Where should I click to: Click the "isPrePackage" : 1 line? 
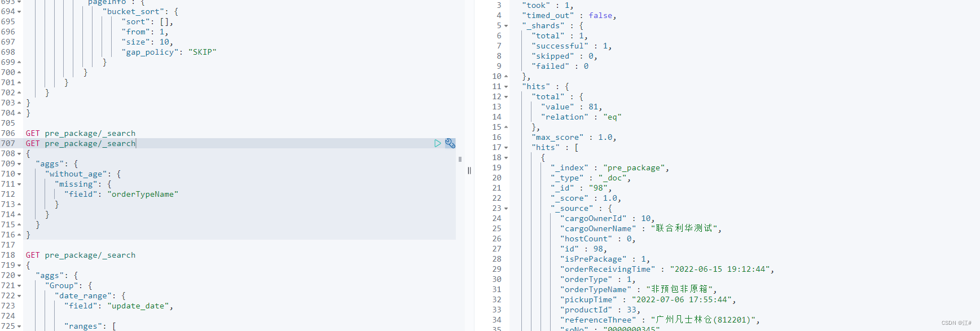[605, 259]
